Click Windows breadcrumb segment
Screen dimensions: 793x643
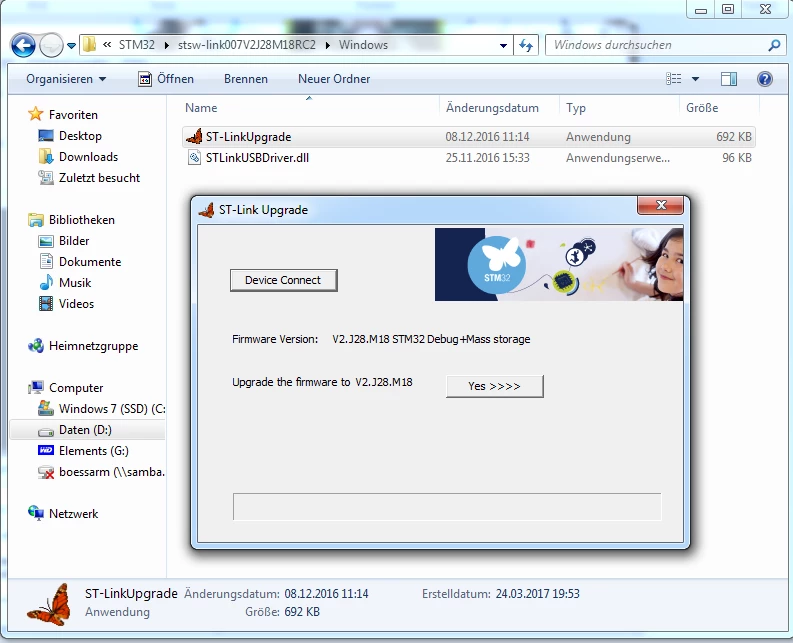(363, 45)
